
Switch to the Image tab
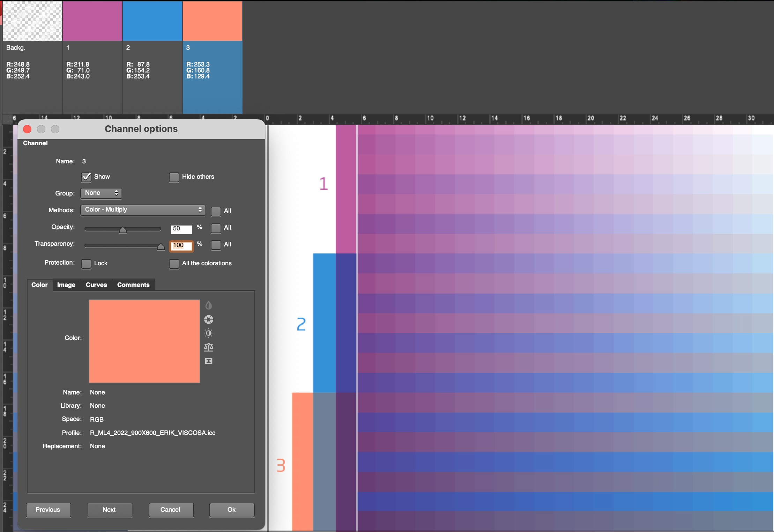pos(66,285)
